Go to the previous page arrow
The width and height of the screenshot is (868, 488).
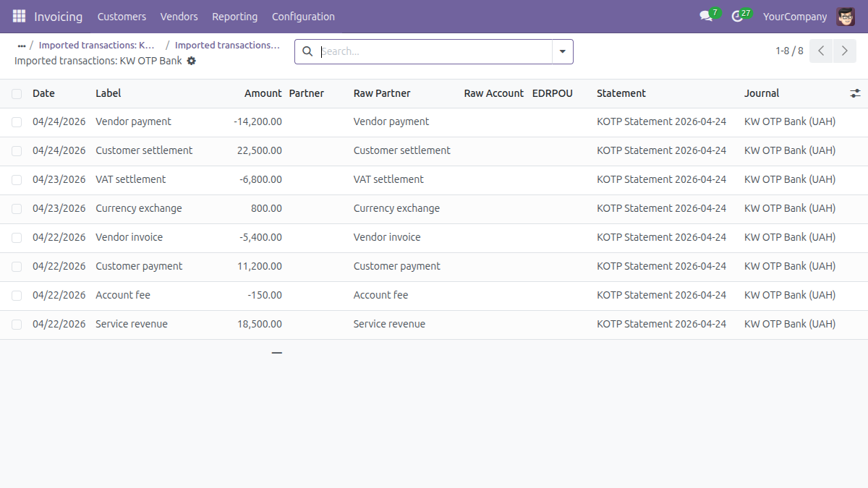click(x=821, y=51)
